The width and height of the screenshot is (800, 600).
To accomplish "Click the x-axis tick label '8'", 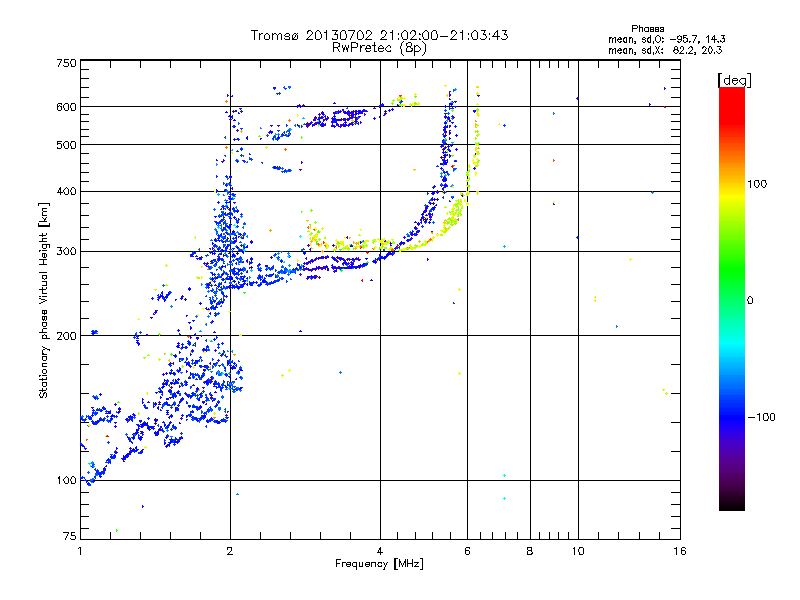I will (x=530, y=551).
